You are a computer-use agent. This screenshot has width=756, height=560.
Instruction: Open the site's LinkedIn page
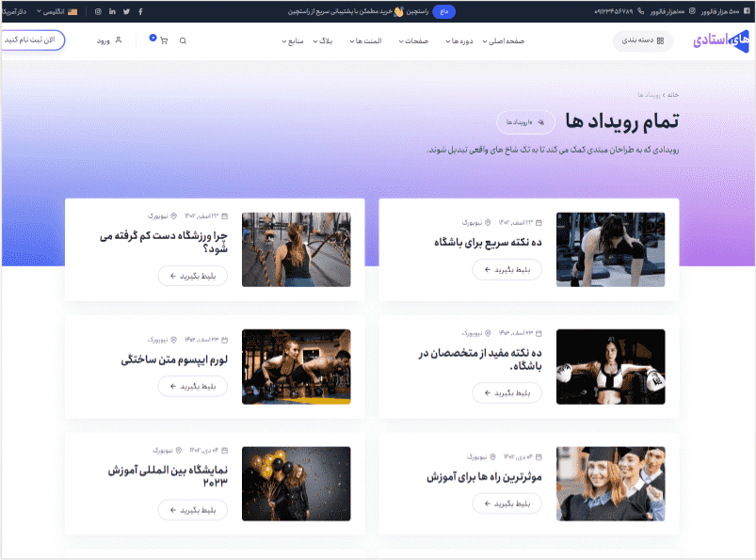point(112,11)
